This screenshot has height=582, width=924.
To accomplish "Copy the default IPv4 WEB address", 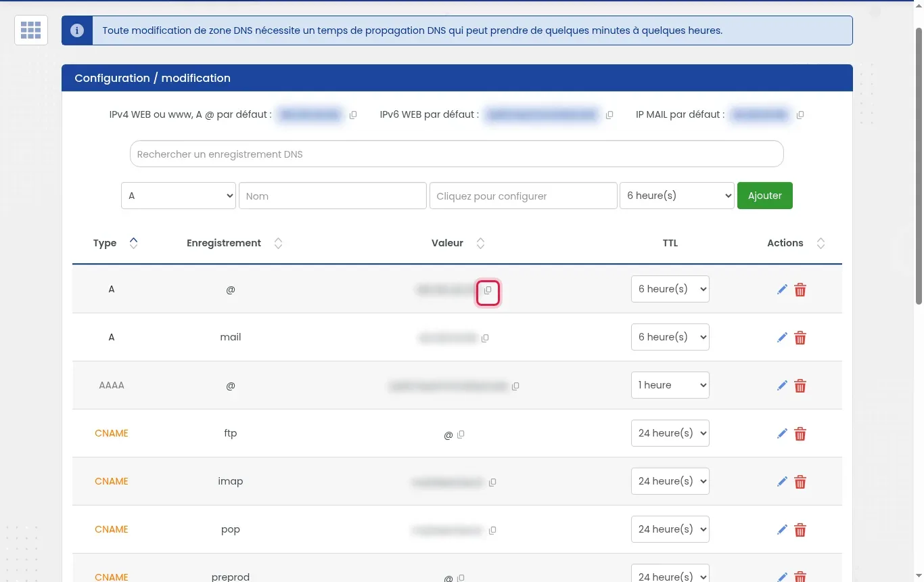I will click(x=353, y=115).
